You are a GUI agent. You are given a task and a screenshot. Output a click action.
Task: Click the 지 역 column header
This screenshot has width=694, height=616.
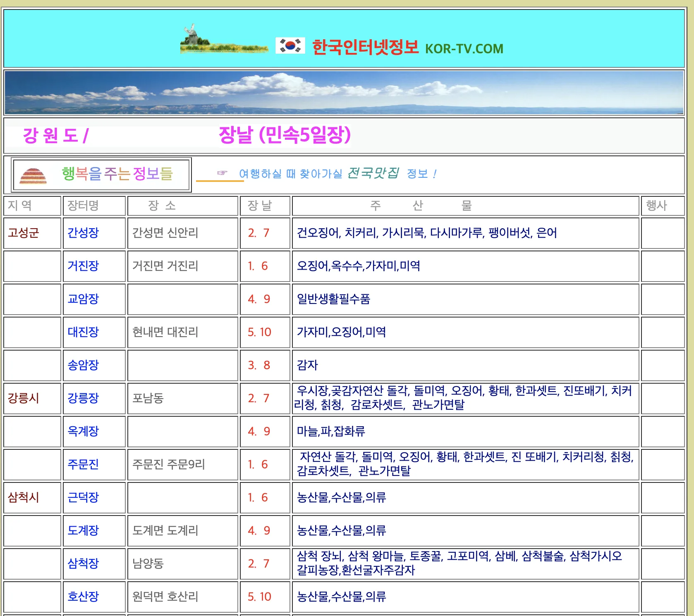pyautogui.click(x=32, y=205)
